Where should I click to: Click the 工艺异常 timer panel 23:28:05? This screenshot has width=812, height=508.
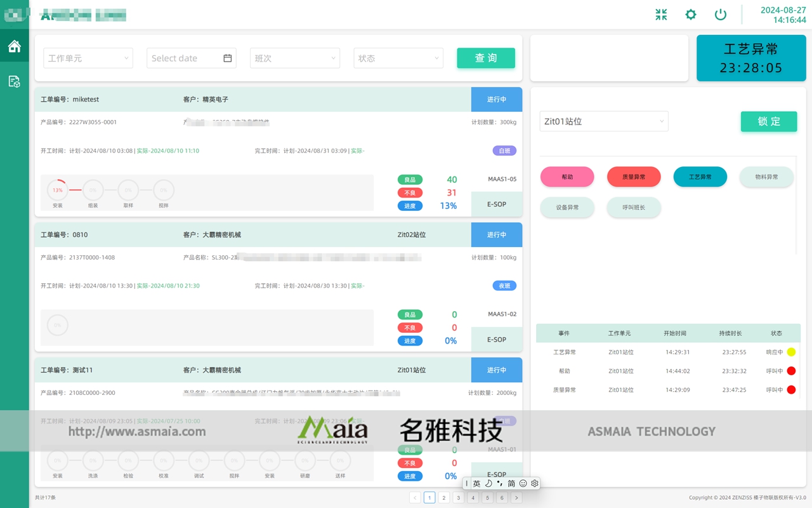point(751,58)
